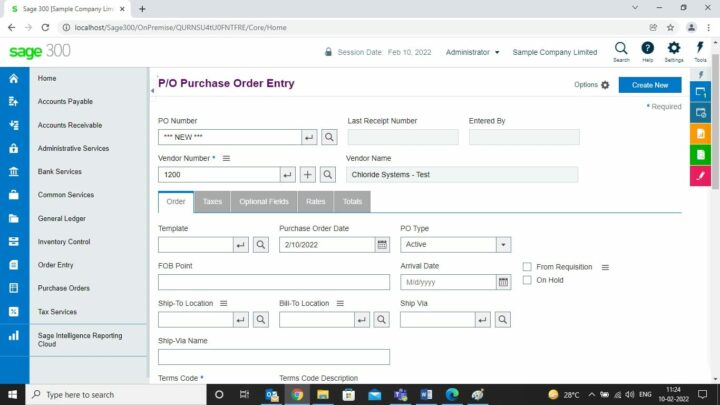
Task: Open Accounts Payable in the sidebar
Action: coord(65,101)
